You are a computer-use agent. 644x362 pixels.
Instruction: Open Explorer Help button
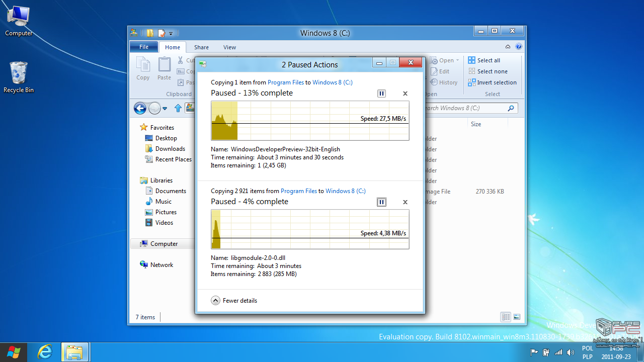519,47
